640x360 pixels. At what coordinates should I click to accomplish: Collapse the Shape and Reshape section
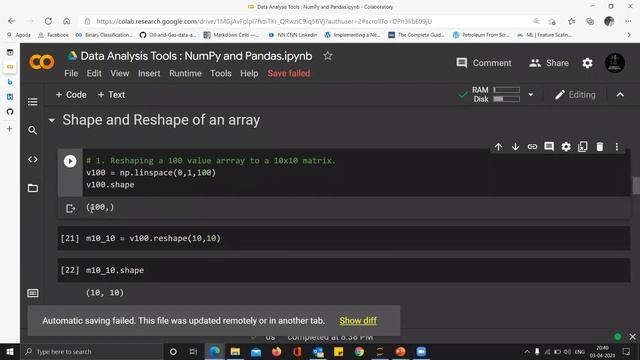click(52, 120)
